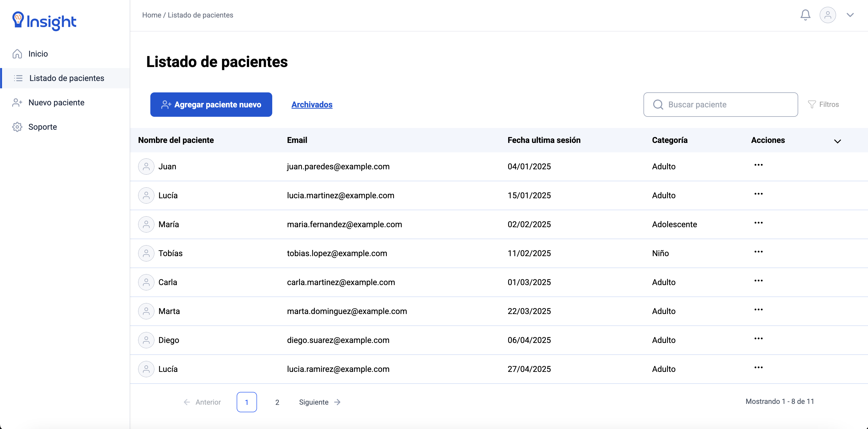Click patient name Marta

coord(169,311)
